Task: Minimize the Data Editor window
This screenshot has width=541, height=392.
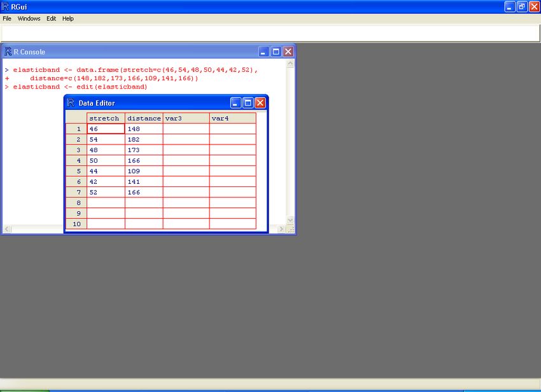Action: point(235,103)
